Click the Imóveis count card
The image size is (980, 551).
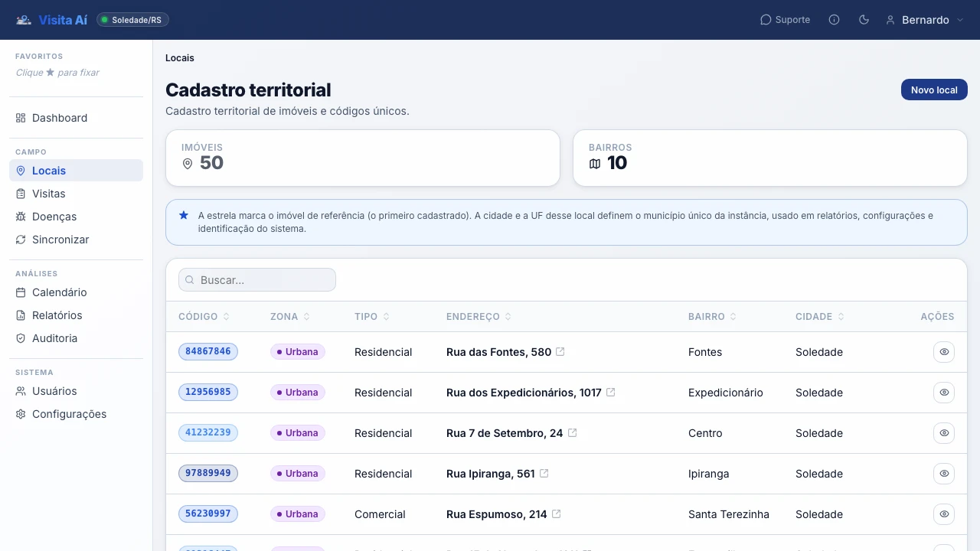(x=363, y=158)
